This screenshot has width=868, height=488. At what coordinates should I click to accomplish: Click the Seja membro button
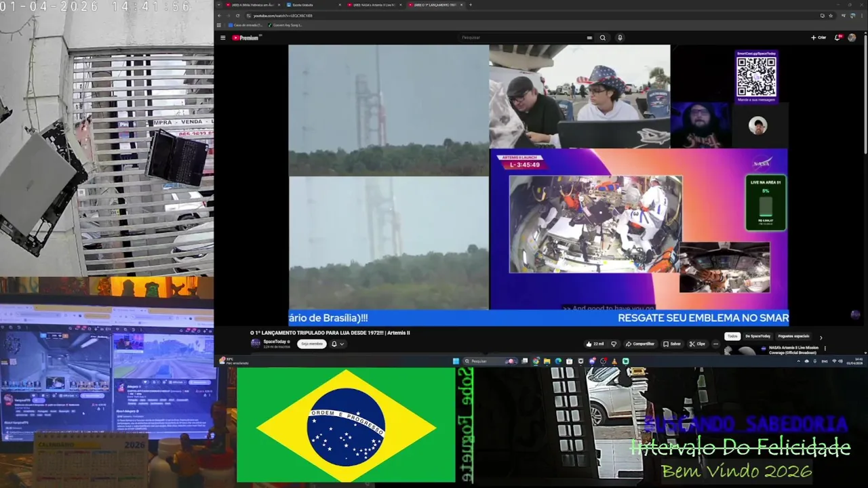[x=313, y=344]
